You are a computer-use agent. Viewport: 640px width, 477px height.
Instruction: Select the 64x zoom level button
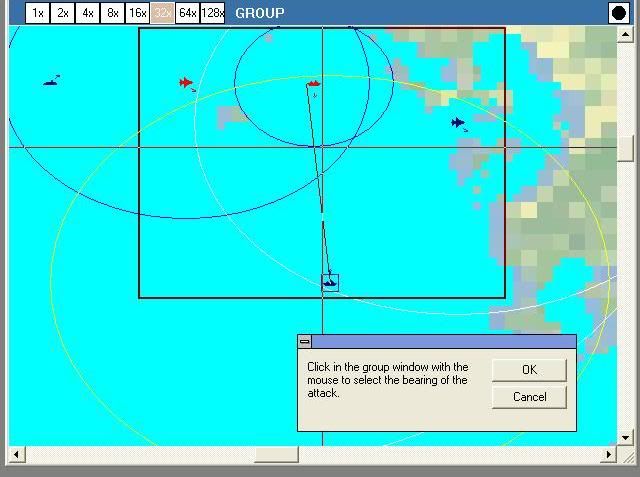click(x=188, y=13)
